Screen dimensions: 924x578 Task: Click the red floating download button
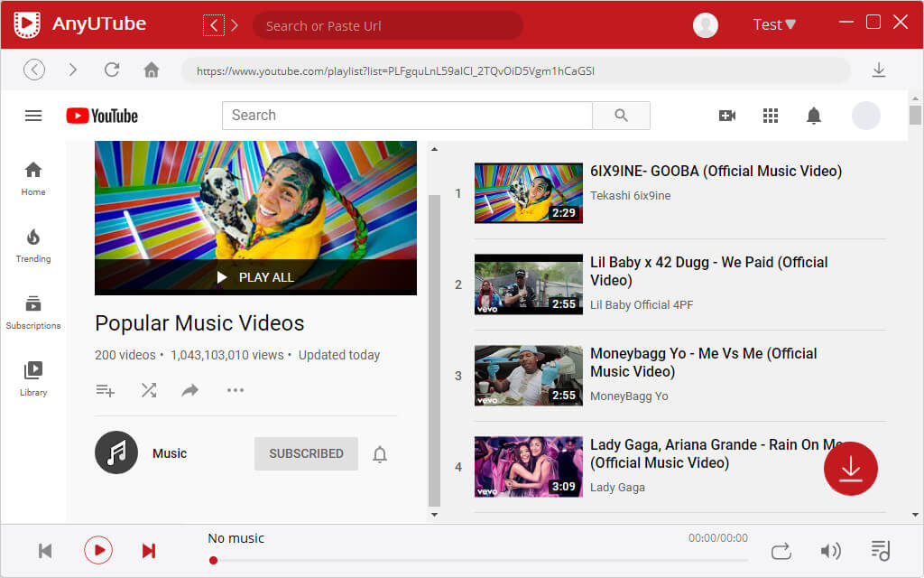point(850,469)
